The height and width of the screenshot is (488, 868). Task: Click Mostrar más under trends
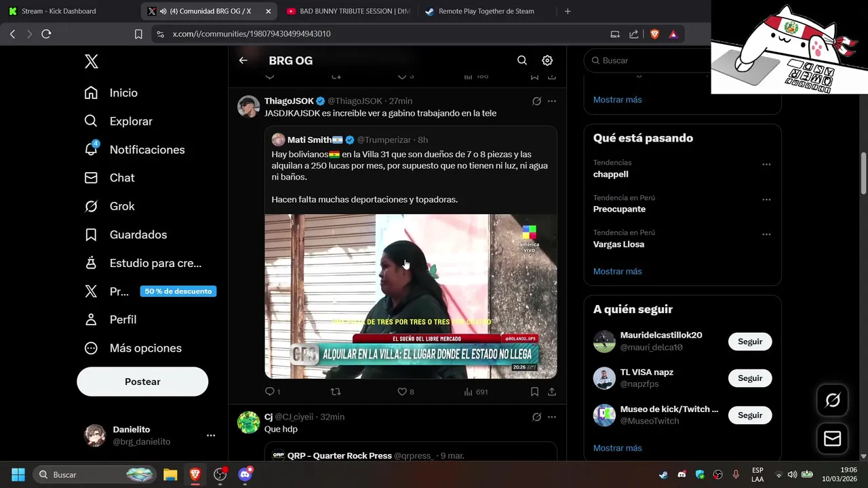click(617, 272)
